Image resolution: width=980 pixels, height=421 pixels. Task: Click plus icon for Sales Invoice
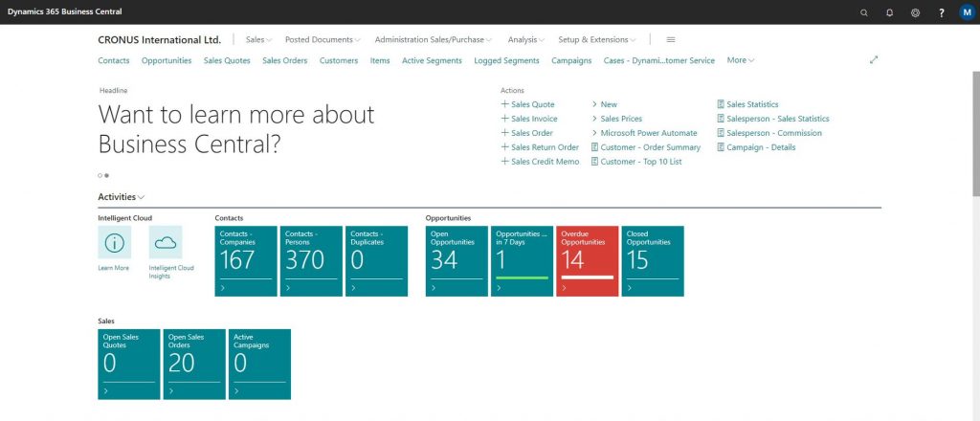[504, 119]
